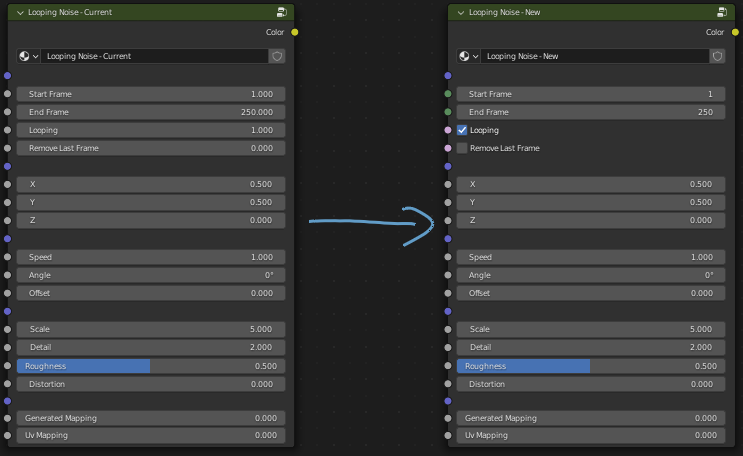Image resolution: width=743 pixels, height=456 pixels.
Task: Uncheck the Looping checkbox in New node
Action: point(462,130)
